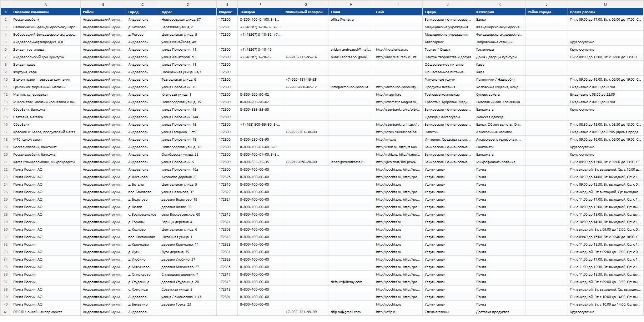Click the "Эридан, гостиница" cell

46,49
